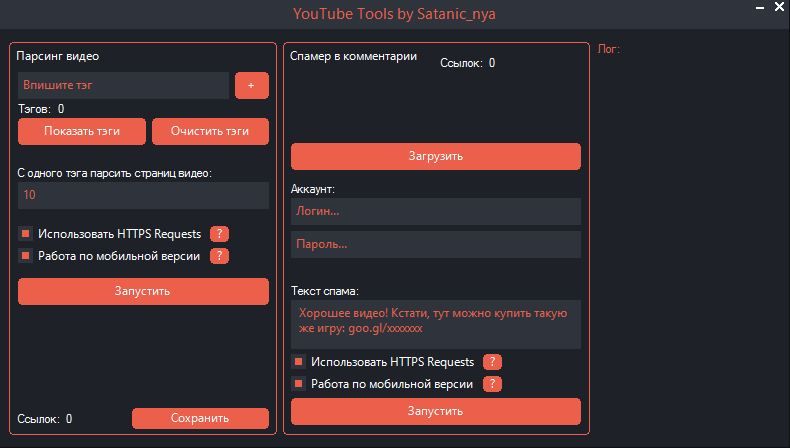Launch spammer with right "Запустить" button
Image resolution: width=790 pixels, height=448 pixels.
pos(435,411)
